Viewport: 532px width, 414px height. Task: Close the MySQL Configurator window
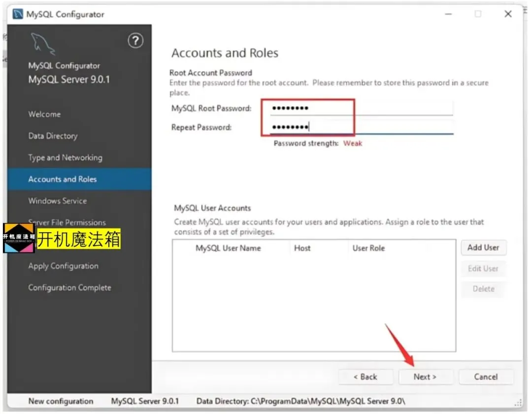click(x=508, y=14)
